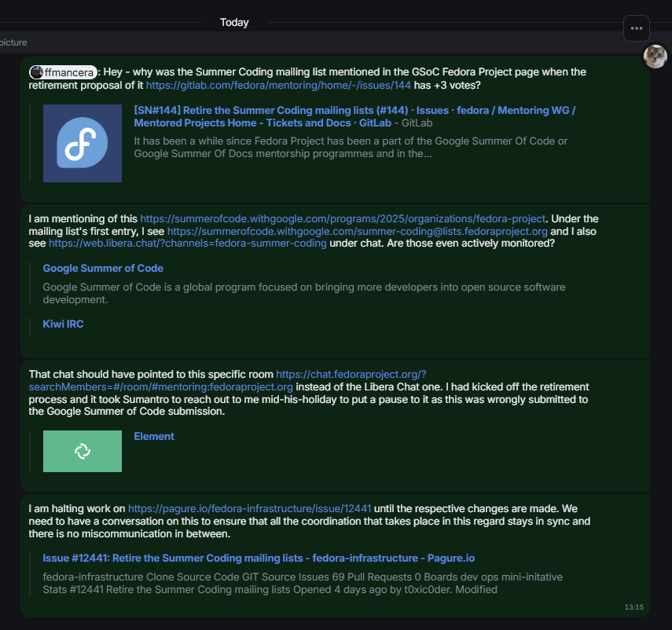The image size is (672, 630).
Task: Click the Today date separator label
Action: 234,22
